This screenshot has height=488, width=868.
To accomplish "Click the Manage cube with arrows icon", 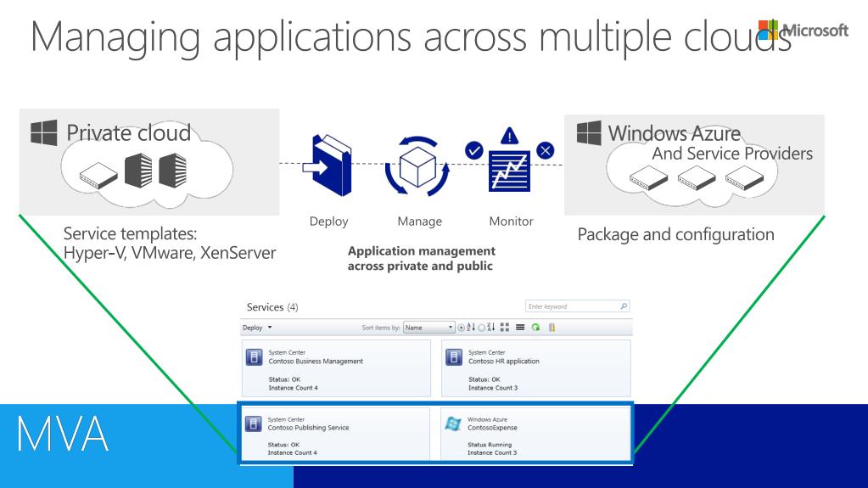I will tap(417, 165).
